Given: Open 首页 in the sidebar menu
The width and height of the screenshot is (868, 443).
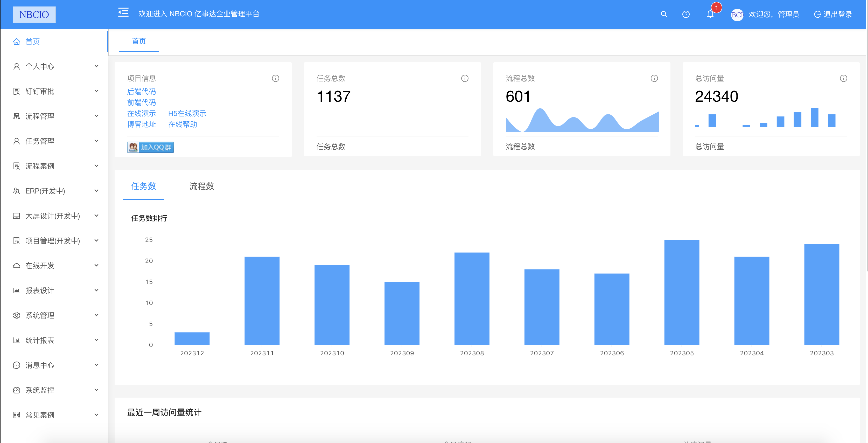Looking at the screenshot, I should coord(54,41).
